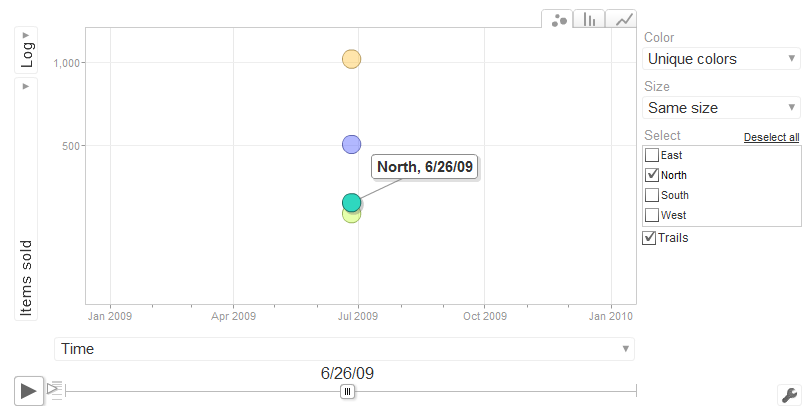Screen dimensions: 812x418
Task: Click the Deselect all link
Action: (772, 137)
